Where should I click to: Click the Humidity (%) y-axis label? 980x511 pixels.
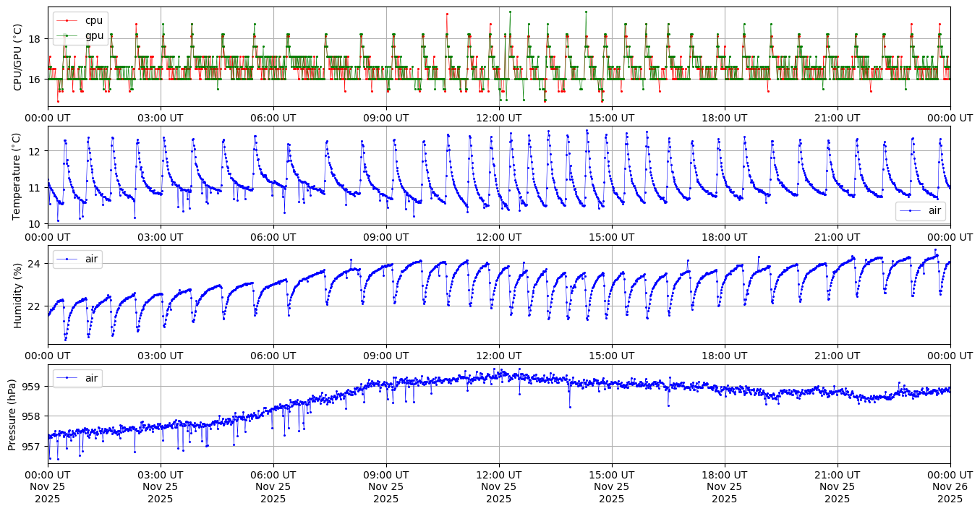18,295
